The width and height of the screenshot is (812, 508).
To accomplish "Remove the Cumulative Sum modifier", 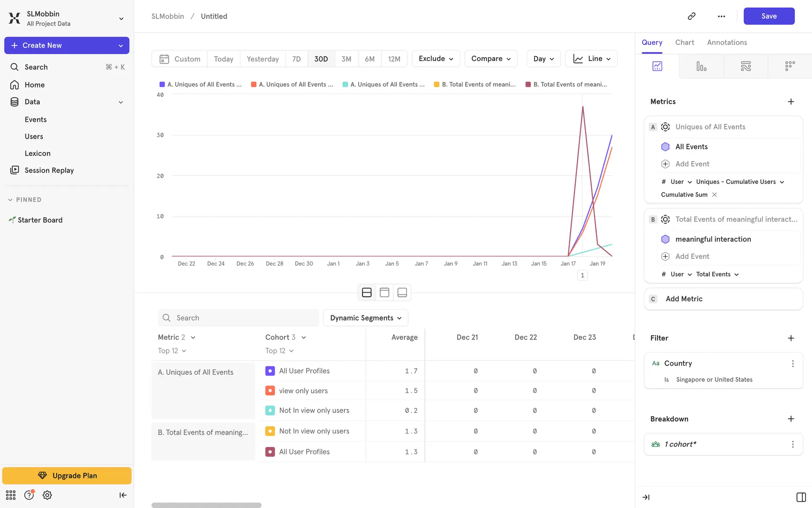I will [x=714, y=195].
